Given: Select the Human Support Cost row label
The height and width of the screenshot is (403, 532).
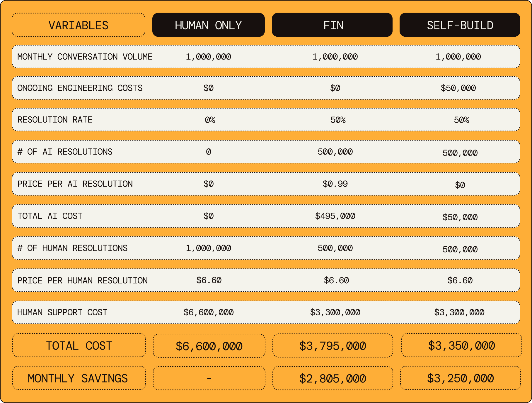Looking at the screenshot, I should [x=62, y=312].
